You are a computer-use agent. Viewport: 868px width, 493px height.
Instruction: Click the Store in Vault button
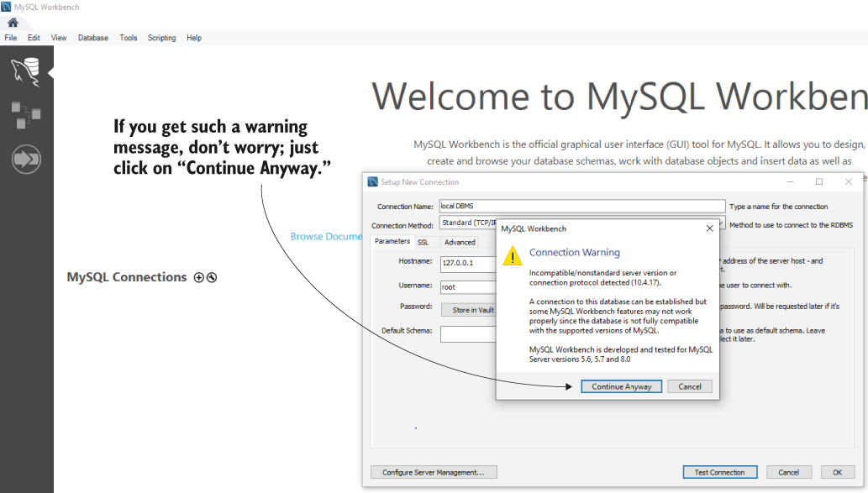tap(468, 309)
